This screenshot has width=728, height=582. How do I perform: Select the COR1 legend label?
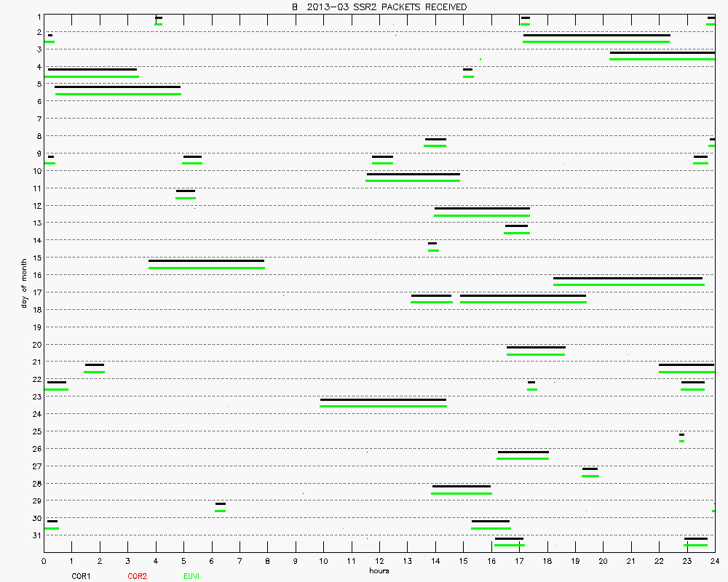[81, 576]
